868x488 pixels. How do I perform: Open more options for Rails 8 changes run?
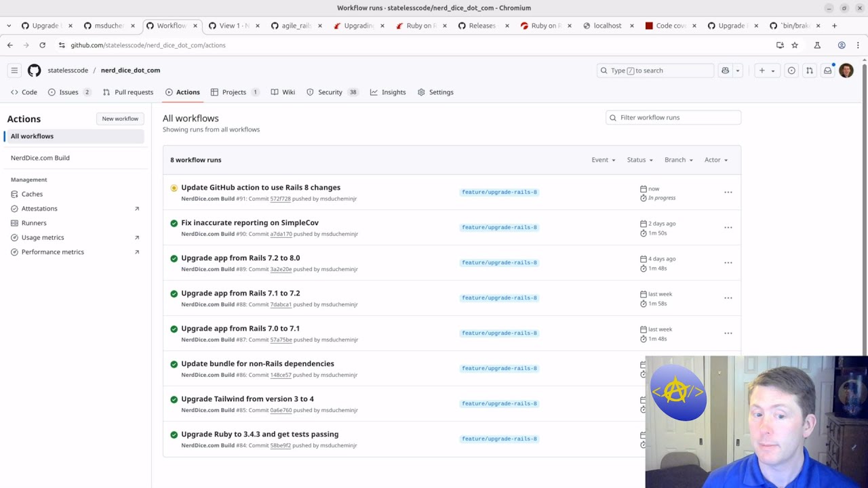728,192
